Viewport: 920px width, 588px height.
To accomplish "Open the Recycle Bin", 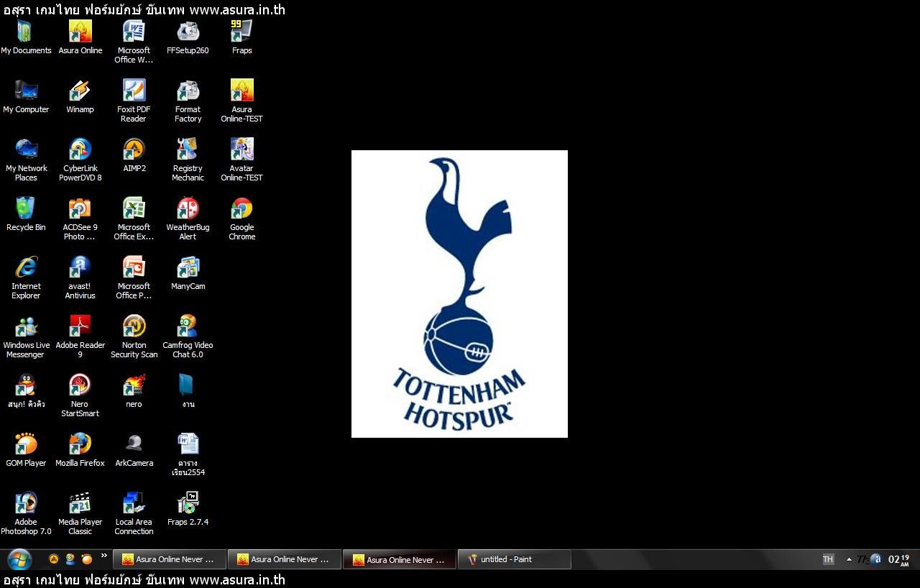I will (26, 214).
